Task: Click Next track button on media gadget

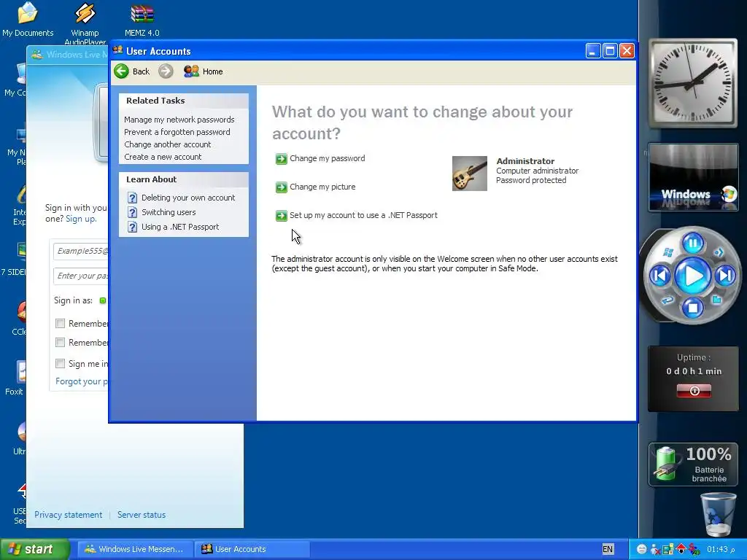Action: pos(726,276)
